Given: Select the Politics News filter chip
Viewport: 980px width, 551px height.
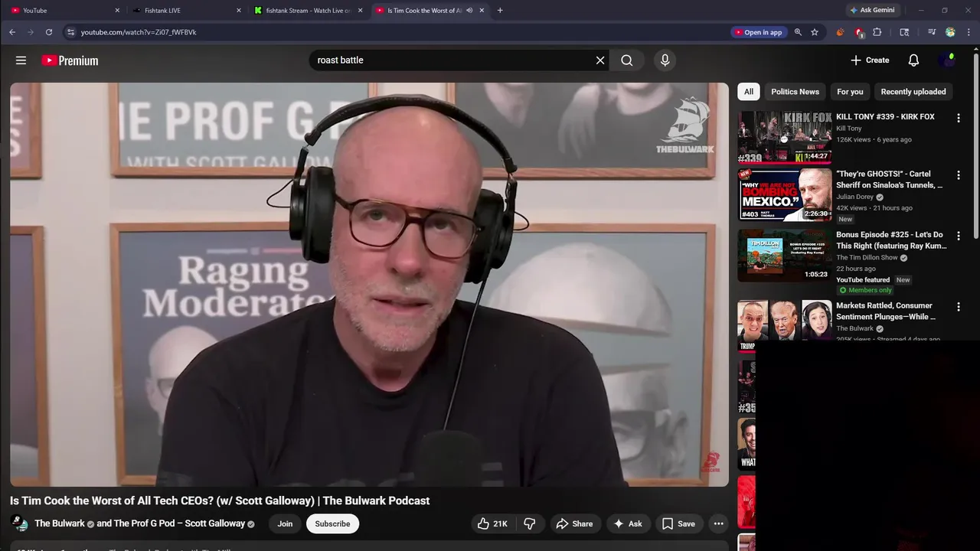Looking at the screenshot, I should (x=795, y=92).
